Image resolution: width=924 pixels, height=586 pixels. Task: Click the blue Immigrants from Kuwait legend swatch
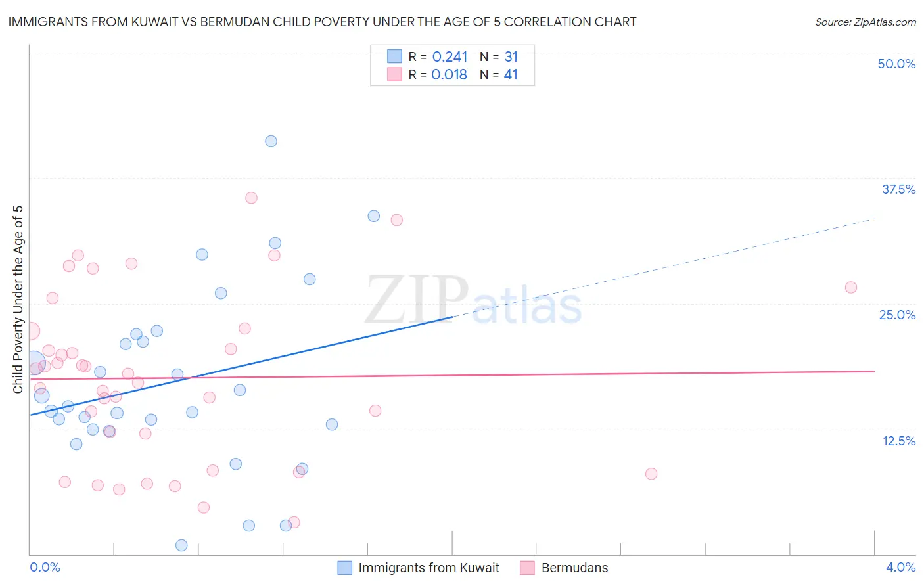344,568
